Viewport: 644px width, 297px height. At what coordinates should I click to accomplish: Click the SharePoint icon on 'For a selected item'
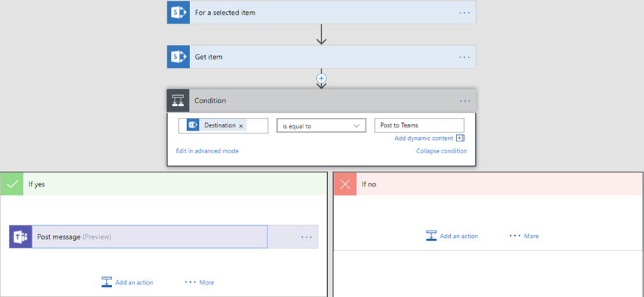[x=178, y=13]
